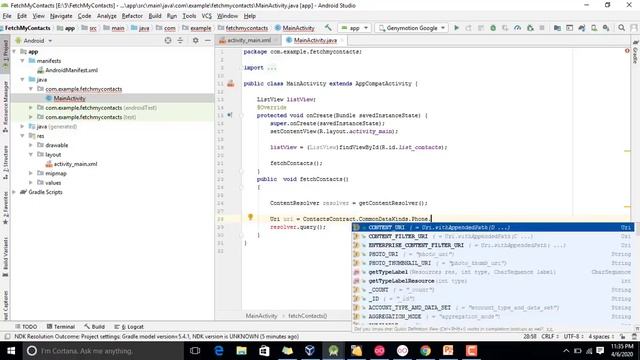640x360 pixels.
Task: Click the Debug app bug icon
Action: (x=493, y=28)
